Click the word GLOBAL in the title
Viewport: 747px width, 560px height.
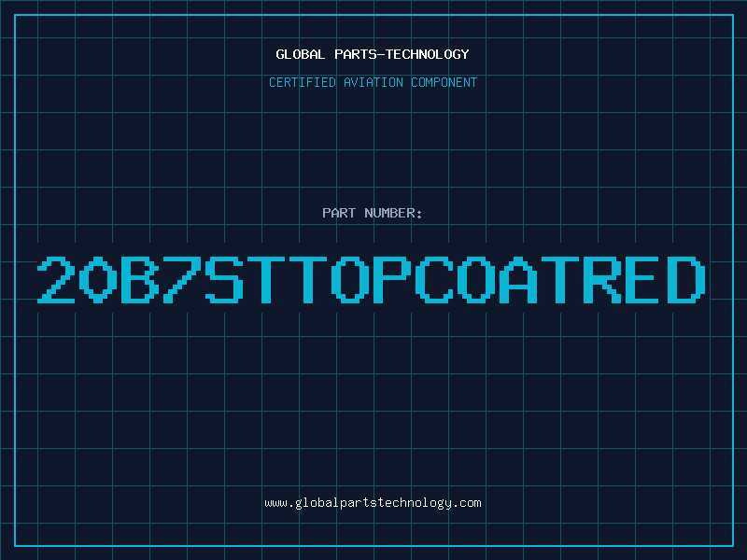(300, 54)
